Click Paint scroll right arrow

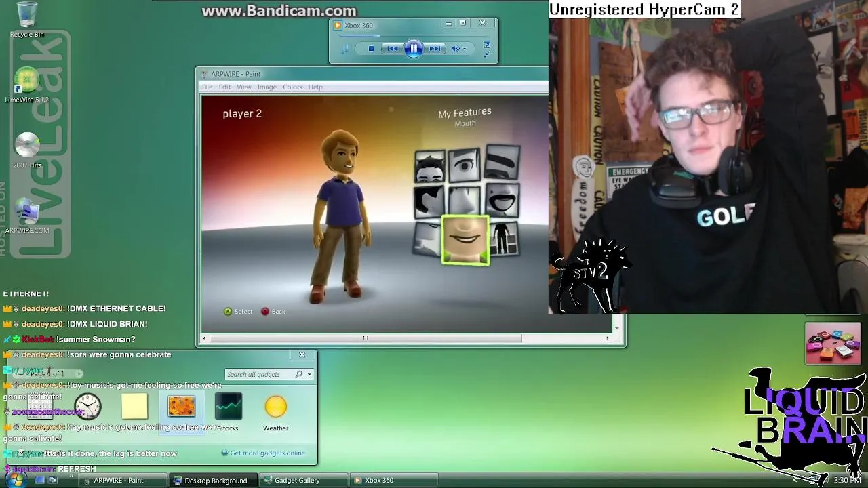point(608,338)
